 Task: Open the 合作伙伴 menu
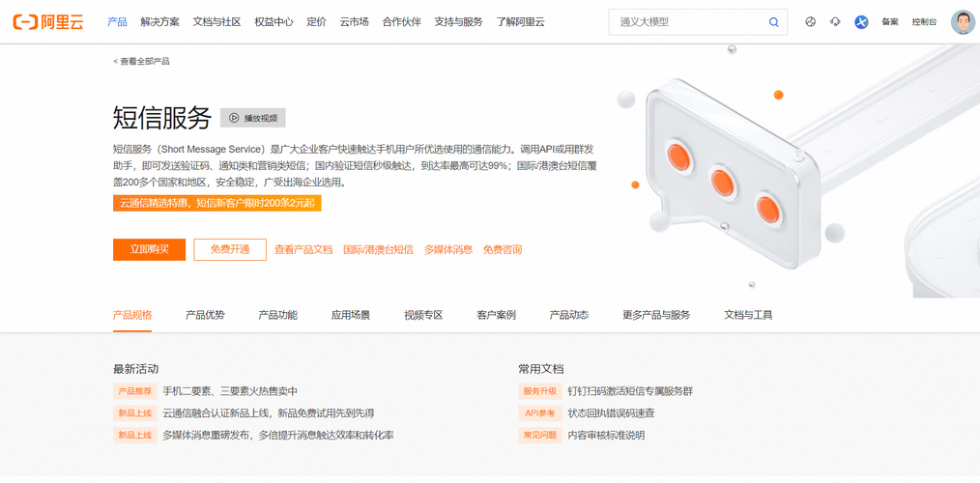click(402, 22)
